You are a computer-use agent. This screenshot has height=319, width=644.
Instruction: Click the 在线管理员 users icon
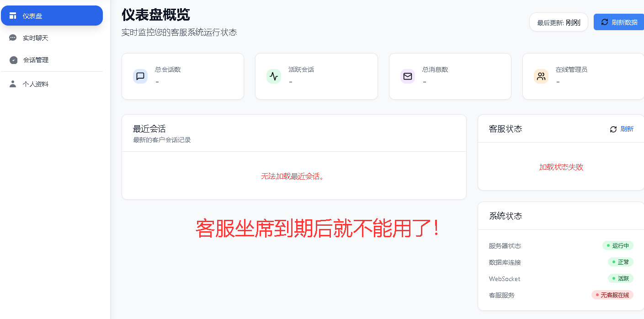point(541,76)
